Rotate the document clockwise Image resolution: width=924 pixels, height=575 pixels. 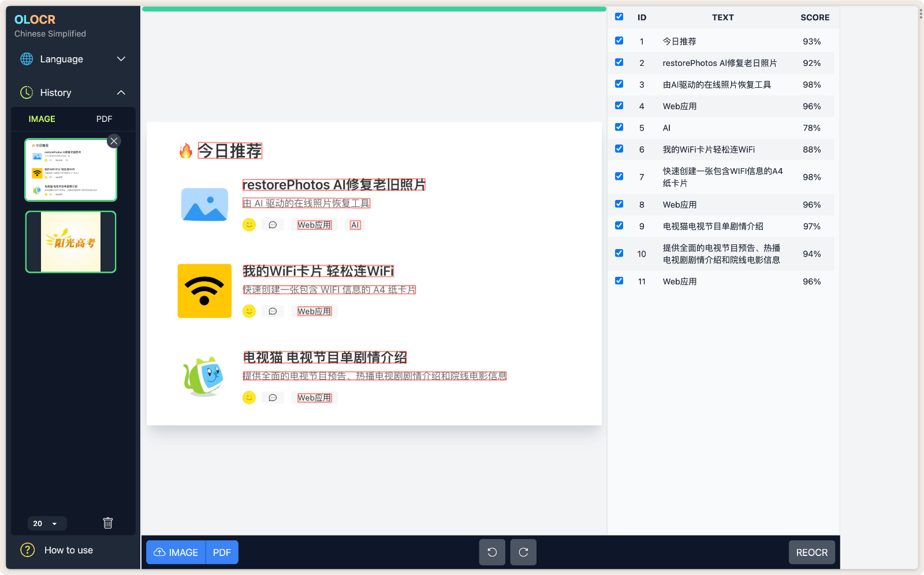[523, 552]
